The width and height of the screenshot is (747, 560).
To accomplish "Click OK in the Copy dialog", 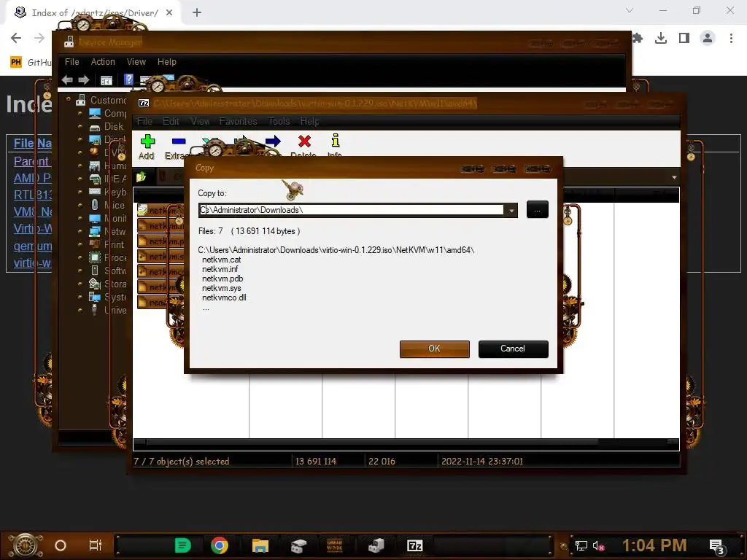I will coord(435,349).
